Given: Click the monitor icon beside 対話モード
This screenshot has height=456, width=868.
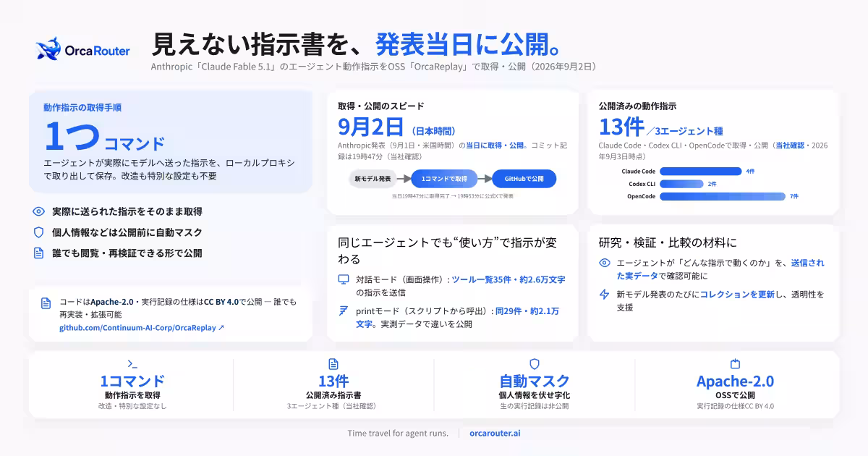Looking at the screenshot, I should tap(343, 279).
